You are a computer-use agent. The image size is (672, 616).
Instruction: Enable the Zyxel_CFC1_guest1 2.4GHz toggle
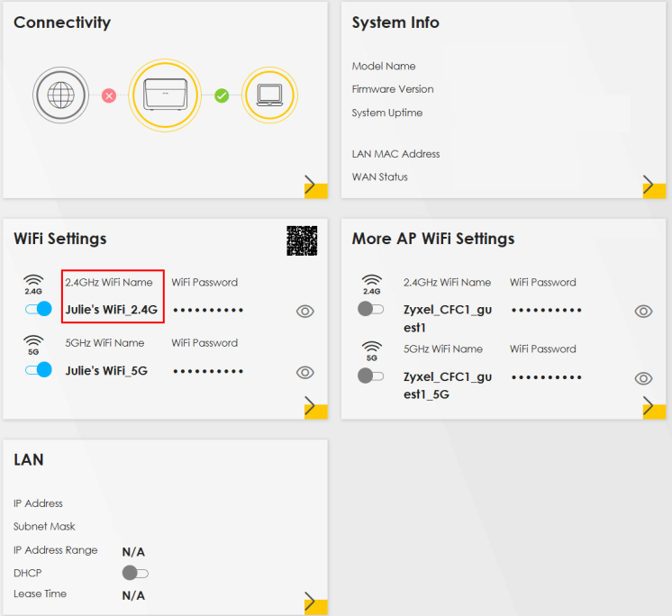click(371, 309)
